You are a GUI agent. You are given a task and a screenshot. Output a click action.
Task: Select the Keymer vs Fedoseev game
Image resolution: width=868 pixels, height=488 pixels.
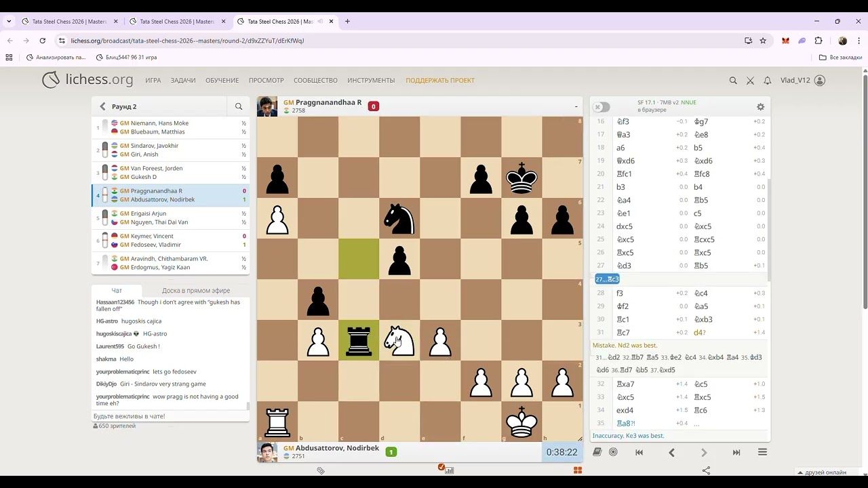(x=170, y=240)
